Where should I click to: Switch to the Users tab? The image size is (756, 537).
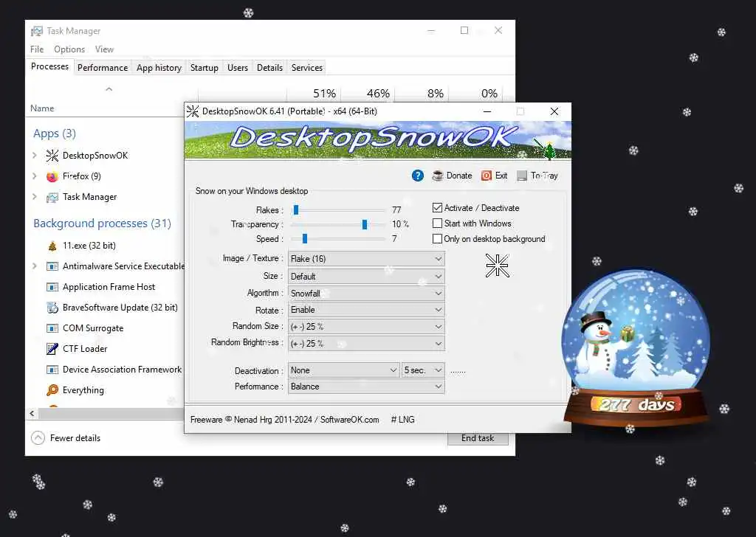pyautogui.click(x=238, y=68)
